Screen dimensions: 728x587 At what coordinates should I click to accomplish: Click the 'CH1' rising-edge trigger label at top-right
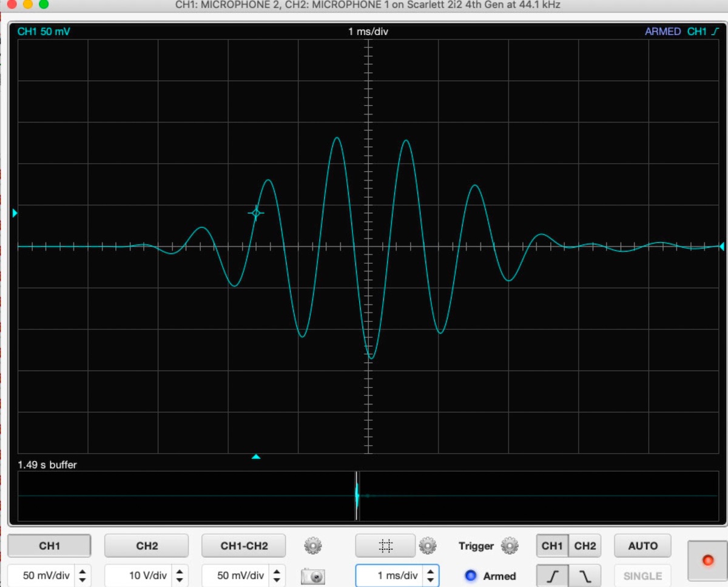(703, 31)
